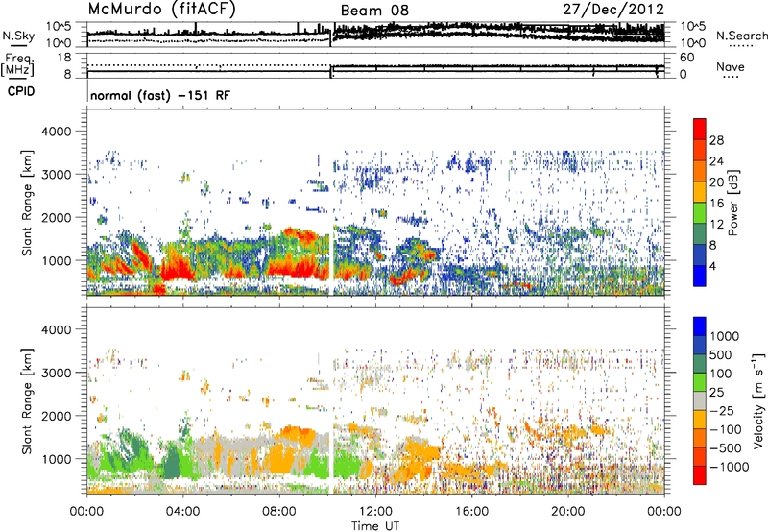
Task: Click the 'McMurdo (fitACF)' title text
Action: [x=161, y=10]
